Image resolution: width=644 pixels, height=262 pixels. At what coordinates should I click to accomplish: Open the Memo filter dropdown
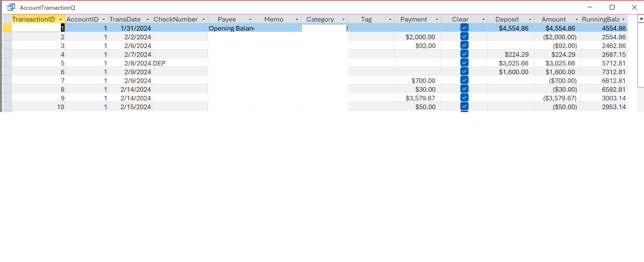pyautogui.click(x=297, y=19)
